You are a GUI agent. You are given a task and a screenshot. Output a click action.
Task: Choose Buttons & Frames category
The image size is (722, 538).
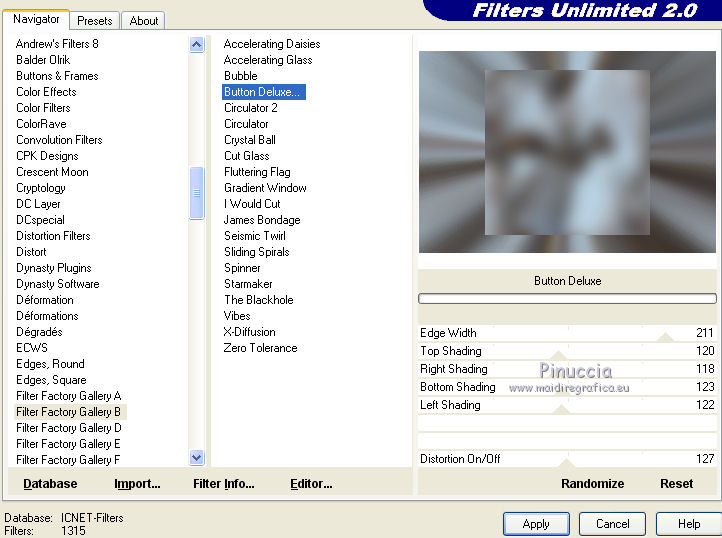pos(57,76)
